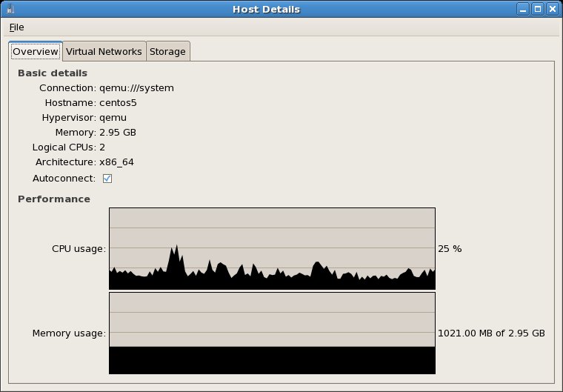Switch to the Virtual Networks tab

104,52
